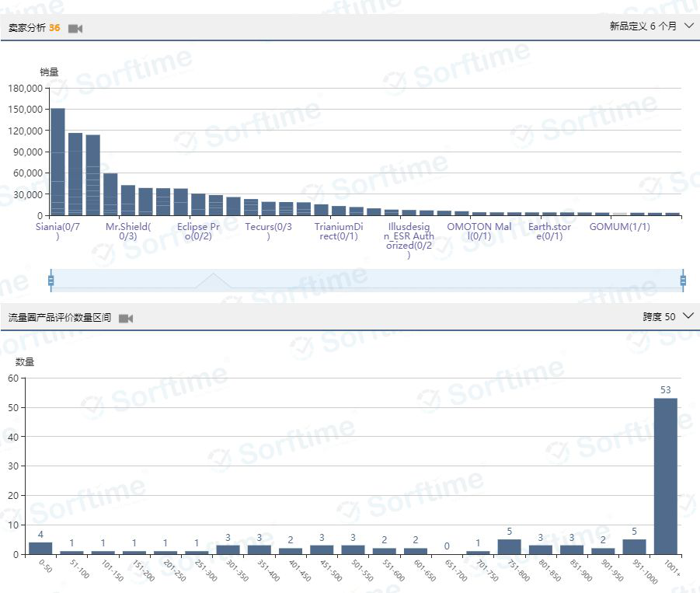Click the 1001+ reviews bar showing 53
Viewport: 700px width, 593px height.
[x=665, y=476]
